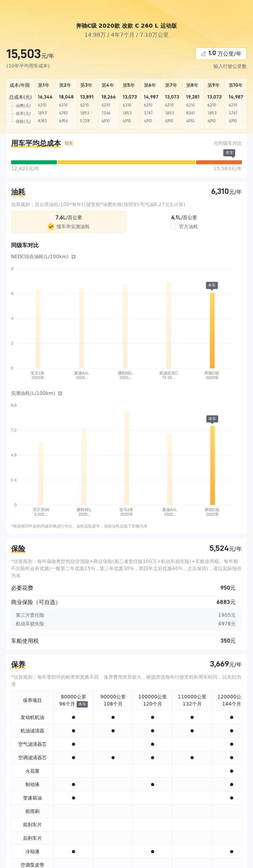Click the 较高 tag beside 用车平均总成本
The width and height of the screenshot is (253, 868).
point(69,143)
